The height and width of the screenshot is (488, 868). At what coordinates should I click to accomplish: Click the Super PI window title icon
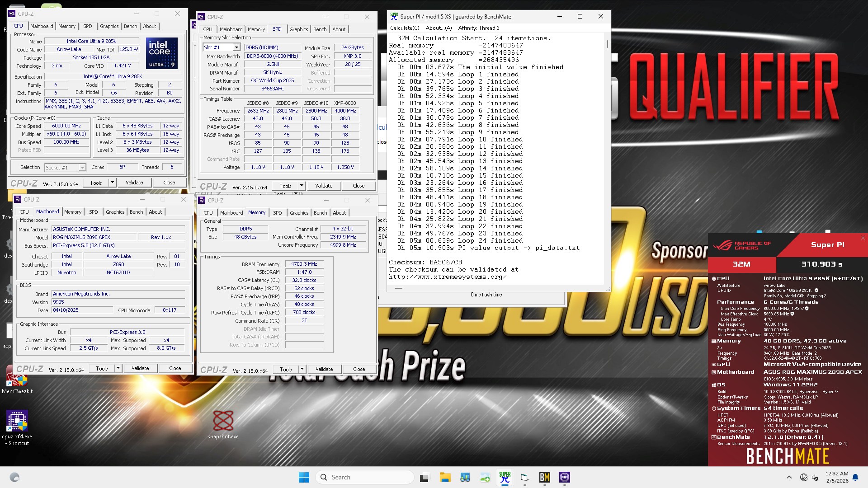coord(394,16)
